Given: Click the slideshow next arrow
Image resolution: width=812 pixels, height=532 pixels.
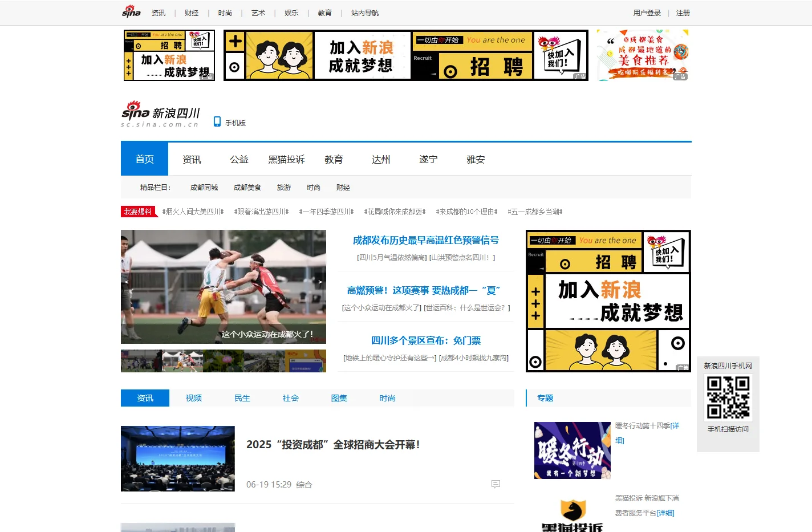Looking at the screenshot, I should 320,282.
